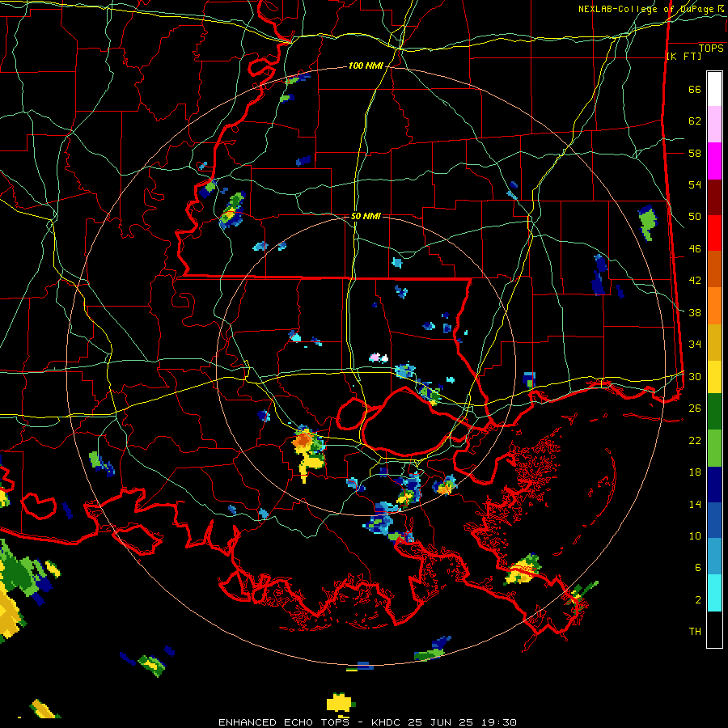Click the 38 value on legend scale
728x728 pixels.
pyautogui.click(x=695, y=312)
